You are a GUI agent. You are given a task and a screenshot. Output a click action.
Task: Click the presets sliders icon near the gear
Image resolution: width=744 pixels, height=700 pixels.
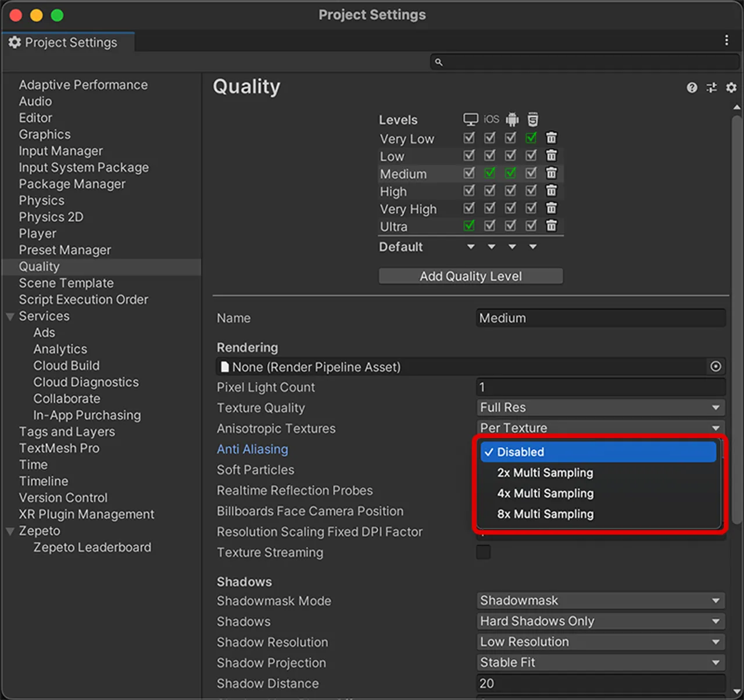711,88
